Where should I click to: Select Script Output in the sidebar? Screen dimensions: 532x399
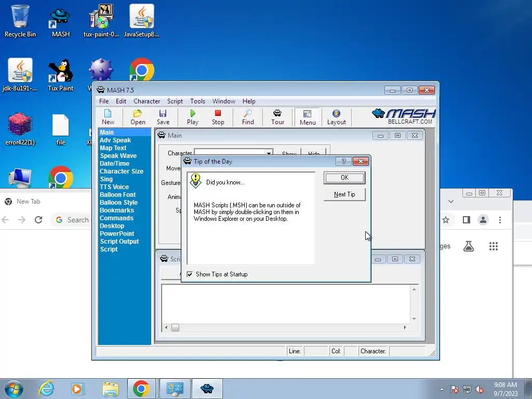click(x=119, y=242)
